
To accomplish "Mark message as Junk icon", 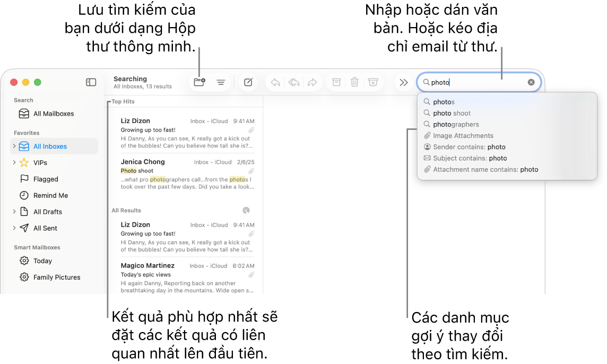I will [373, 82].
